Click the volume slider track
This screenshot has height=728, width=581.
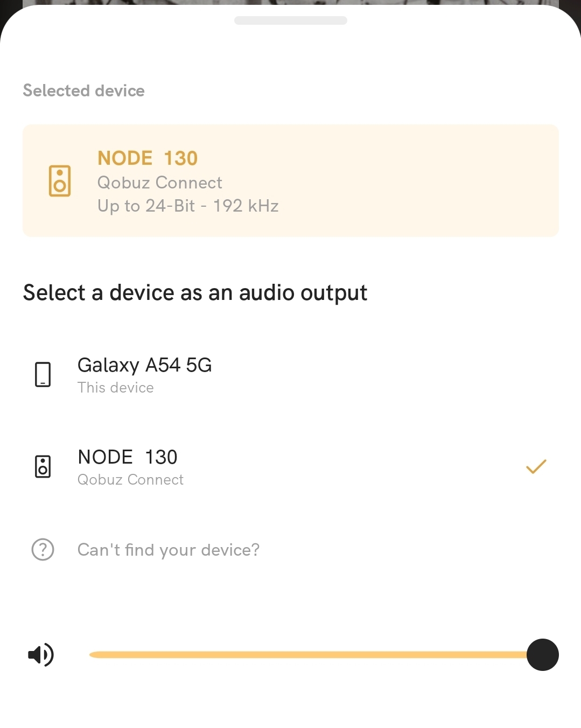coord(307,655)
